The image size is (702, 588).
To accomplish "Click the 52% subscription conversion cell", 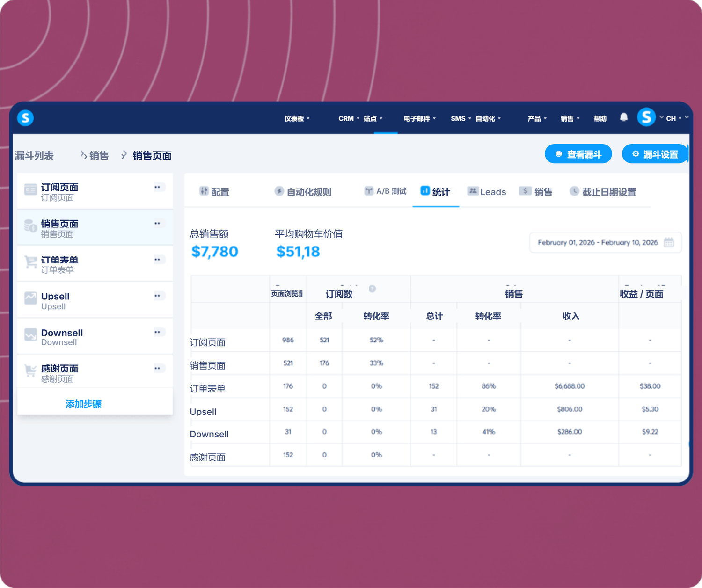I will (376, 340).
